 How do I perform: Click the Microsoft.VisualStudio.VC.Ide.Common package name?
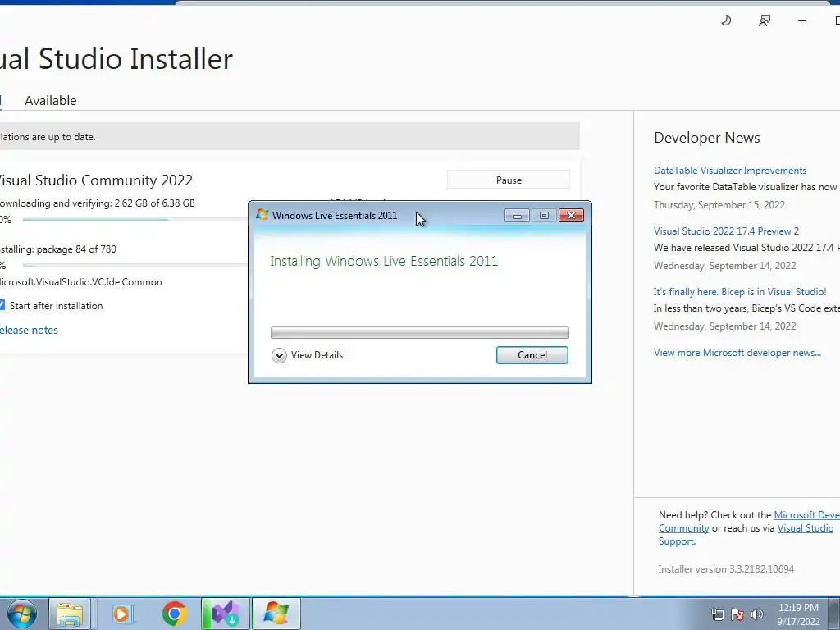(x=80, y=282)
